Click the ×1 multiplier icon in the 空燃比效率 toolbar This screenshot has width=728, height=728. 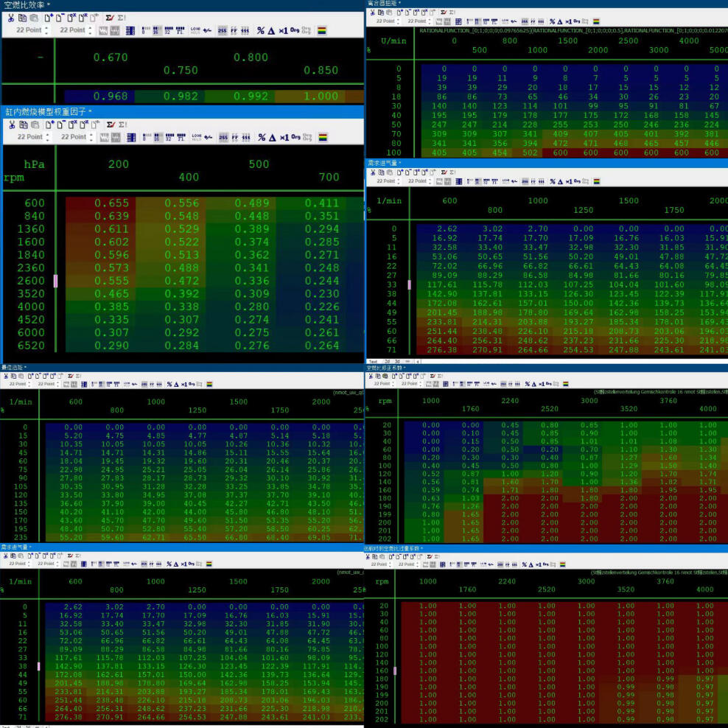click(283, 31)
